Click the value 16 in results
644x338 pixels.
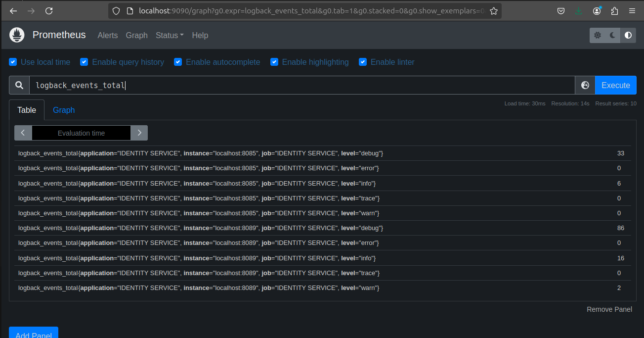coord(621,258)
